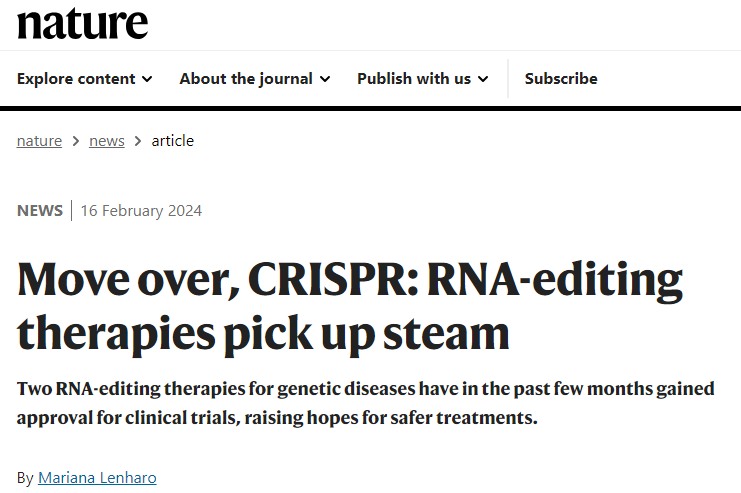Click the nature breadcrumb link
The width and height of the screenshot is (741, 493).
pyautogui.click(x=39, y=141)
